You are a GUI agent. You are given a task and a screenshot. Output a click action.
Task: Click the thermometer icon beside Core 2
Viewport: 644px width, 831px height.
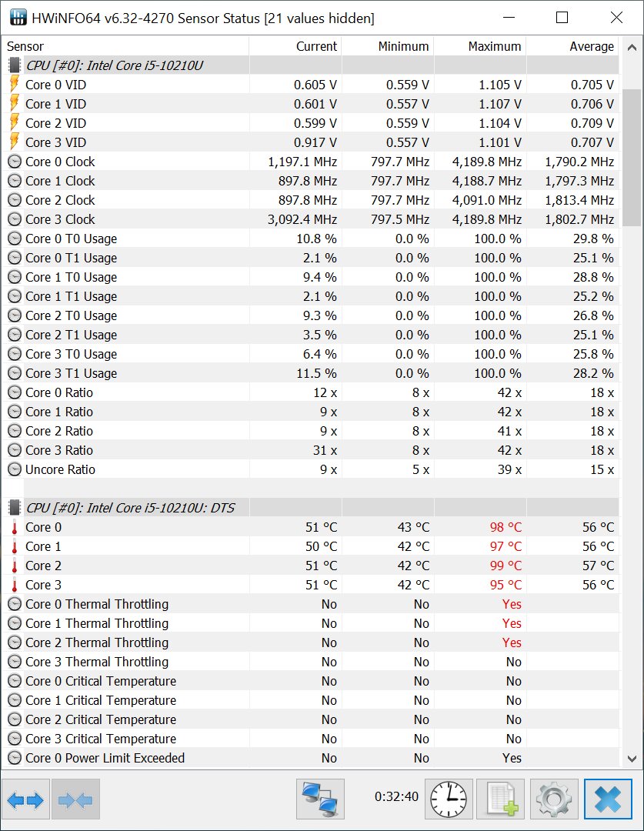[15, 566]
